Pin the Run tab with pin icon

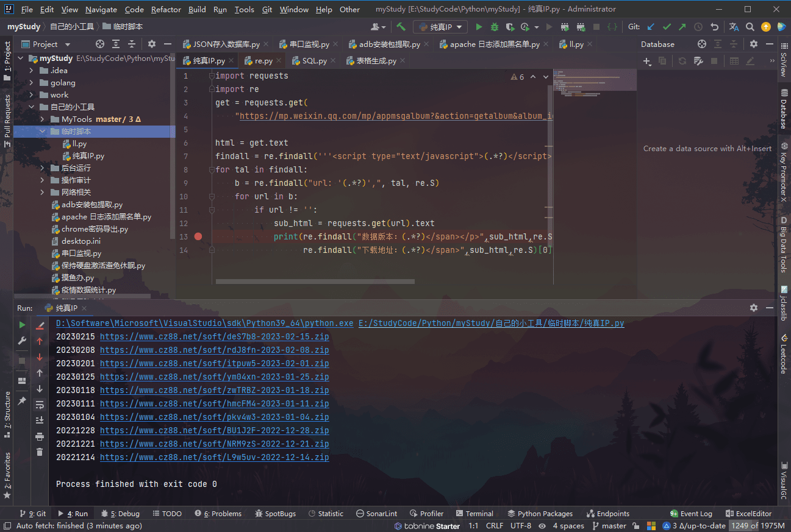22,400
